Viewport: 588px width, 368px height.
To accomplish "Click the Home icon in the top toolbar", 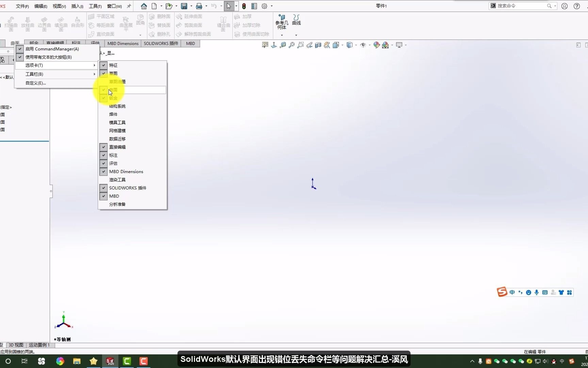I will (144, 6).
